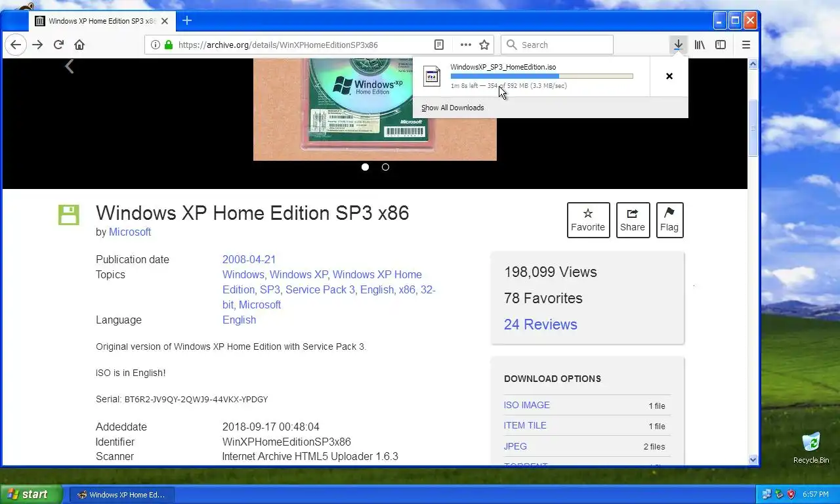Viewport: 840px width, 504px height.
Task: Select the first carousel dot
Action: [366, 167]
